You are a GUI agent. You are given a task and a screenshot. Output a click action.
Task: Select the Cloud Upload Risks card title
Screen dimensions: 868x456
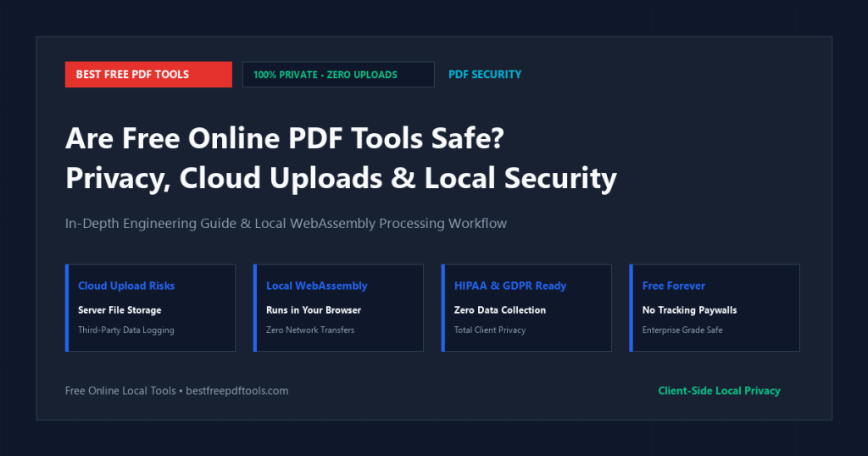pos(126,286)
